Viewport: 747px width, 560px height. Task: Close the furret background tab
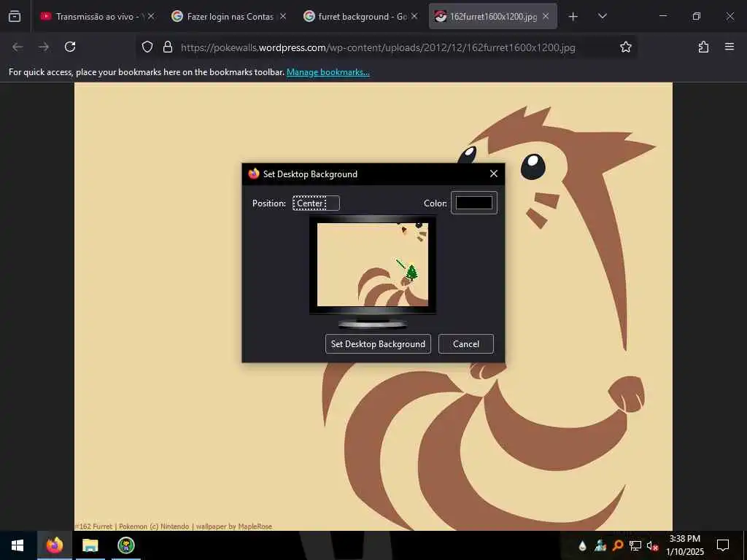(414, 16)
